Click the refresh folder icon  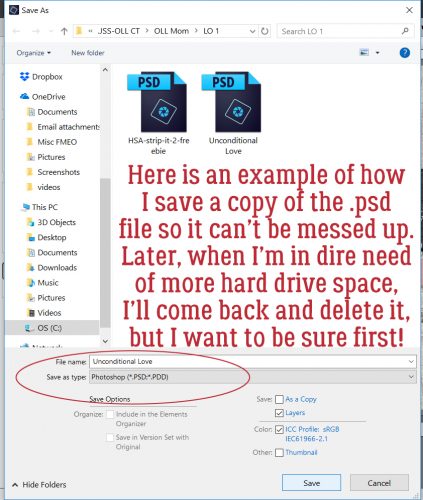pyautogui.click(x=264, y=31)
